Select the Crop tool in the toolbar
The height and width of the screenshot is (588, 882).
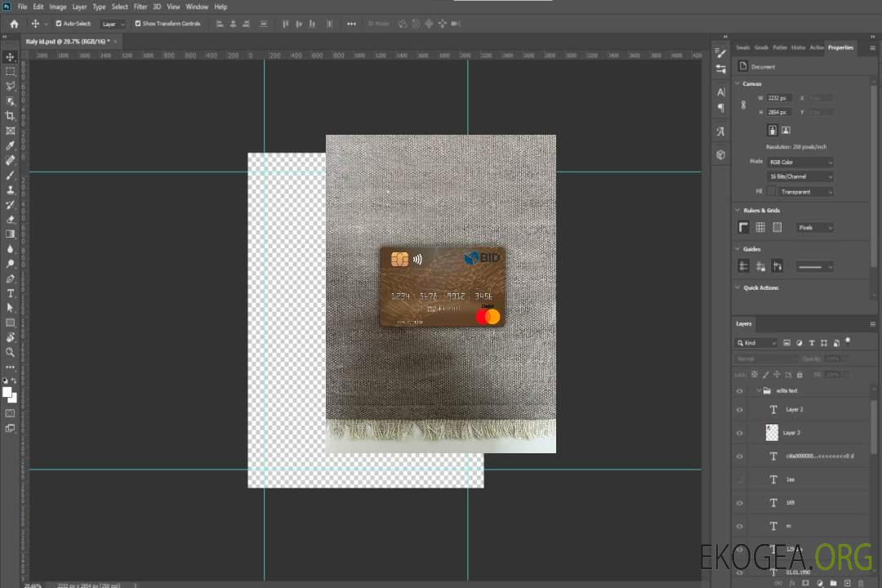tap(11, 116)
